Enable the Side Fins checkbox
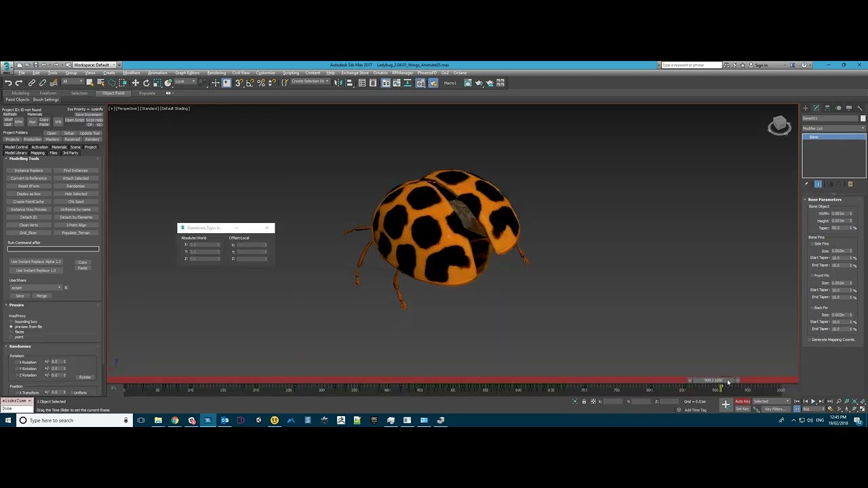868x488 pixels. [x=812, y=243]
